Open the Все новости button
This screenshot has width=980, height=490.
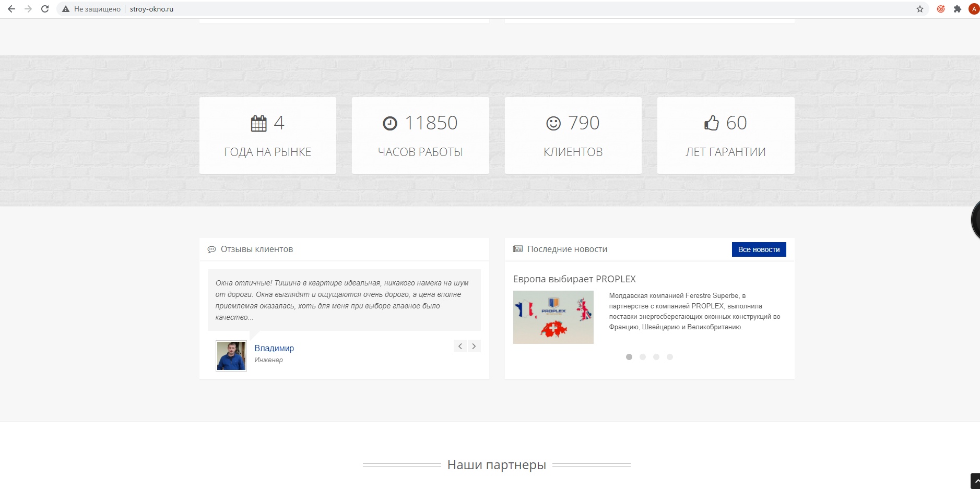click(759, 249)
